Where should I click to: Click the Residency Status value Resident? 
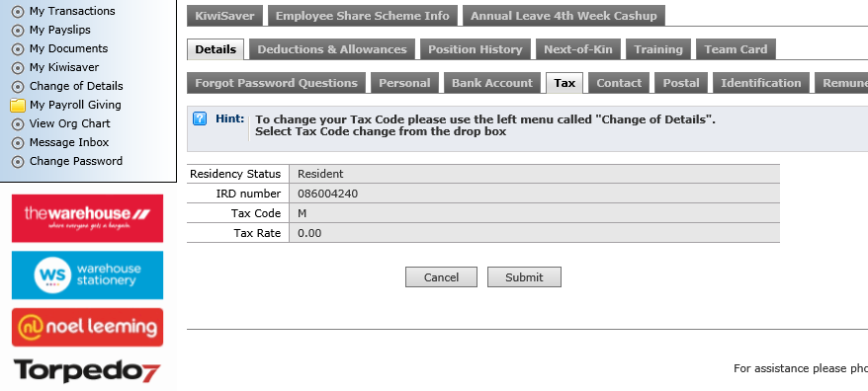click(x=320, y=174)
